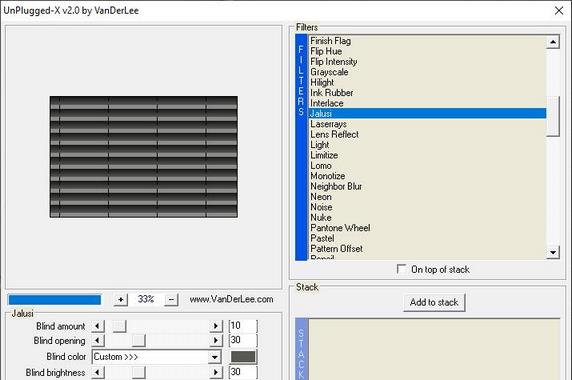The width and height of the screenshot is (572, 380).
Task: Select the Hilight filter
Action: point(427,82)
